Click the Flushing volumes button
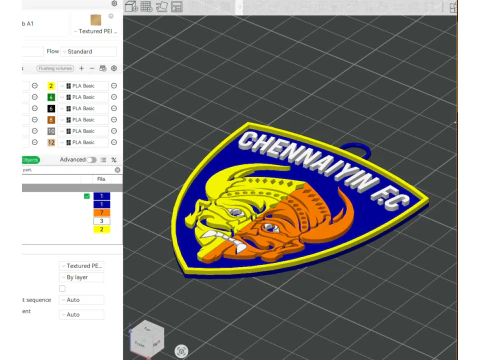Image resolution: width=480 pixels, height=360 pixels. tap(55, 68)
